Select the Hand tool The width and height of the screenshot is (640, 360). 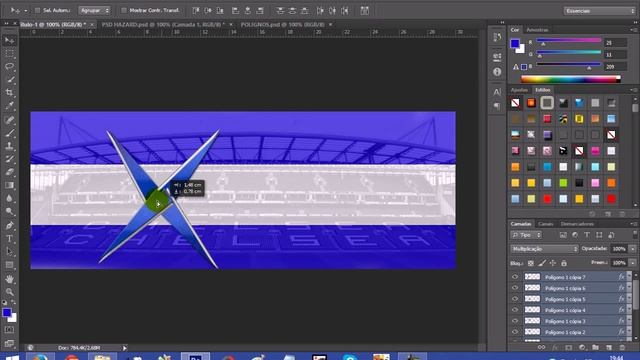coord(9,279)
